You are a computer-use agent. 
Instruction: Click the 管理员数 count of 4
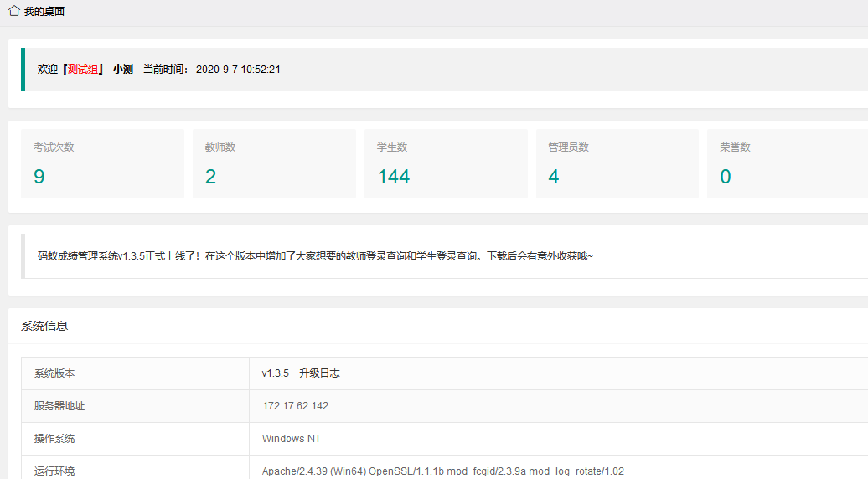[554, 177]
